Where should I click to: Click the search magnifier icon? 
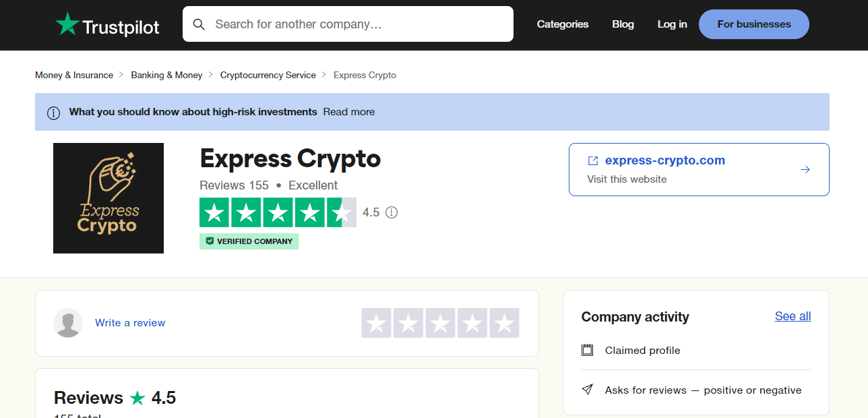[199, 24]
